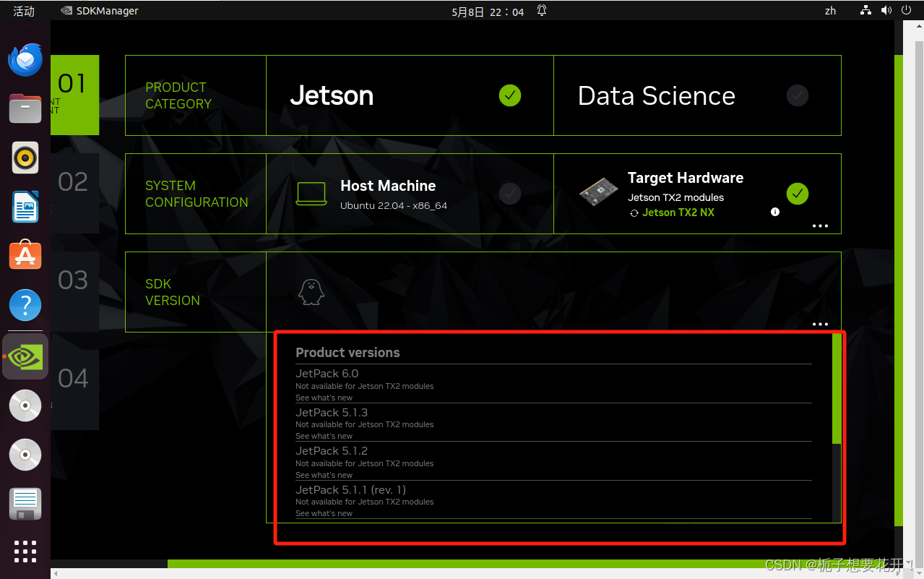The width and height of the screenshot is (924, 579).
Task: Open See what's new for JetPack 5.1.2
Action: (x=324, y=475)
